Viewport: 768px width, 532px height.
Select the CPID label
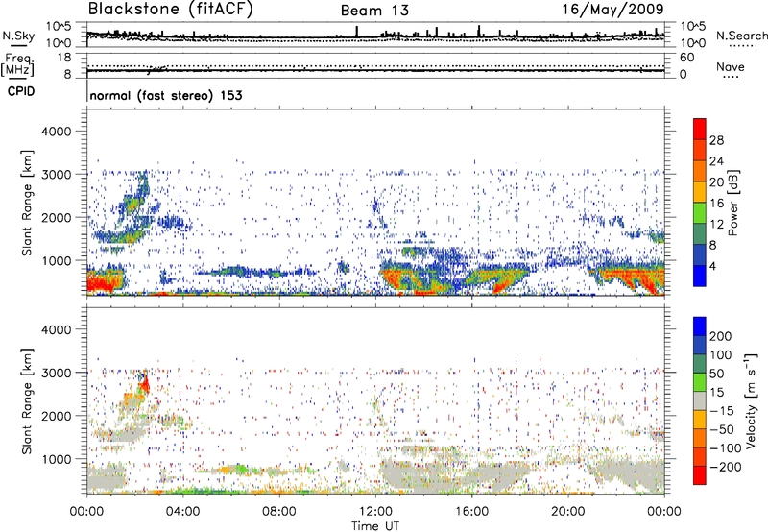click(21, 91)
